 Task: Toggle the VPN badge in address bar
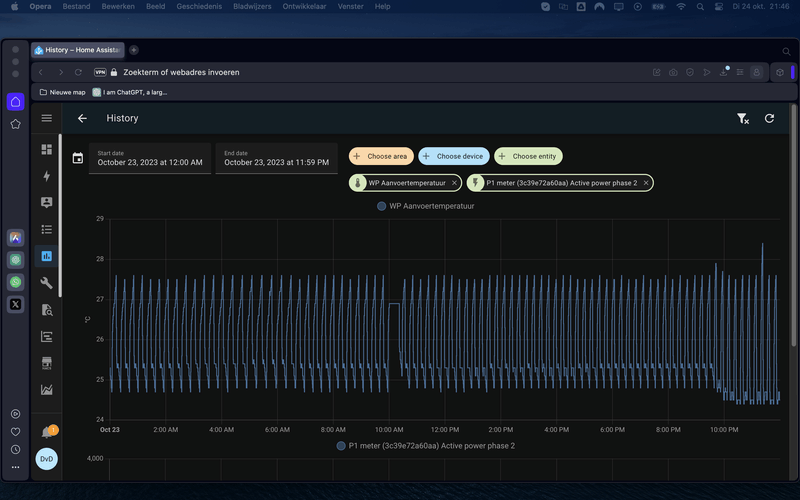(x=100, y=72)
